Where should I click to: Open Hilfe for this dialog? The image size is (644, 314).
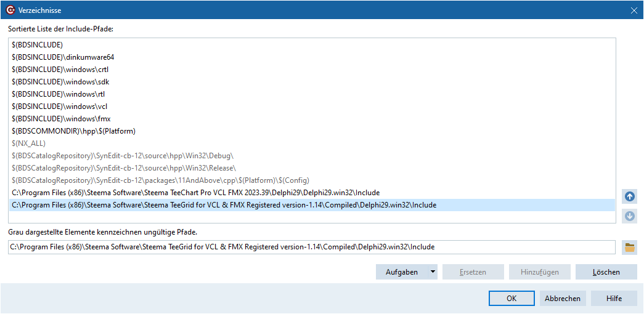pyautogui.click(x=614, y=299)
